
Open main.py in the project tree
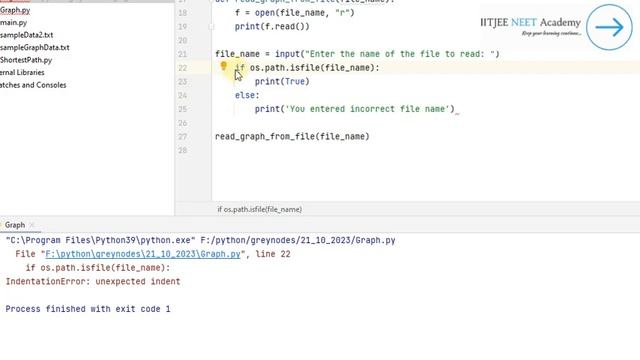point(13,22)
